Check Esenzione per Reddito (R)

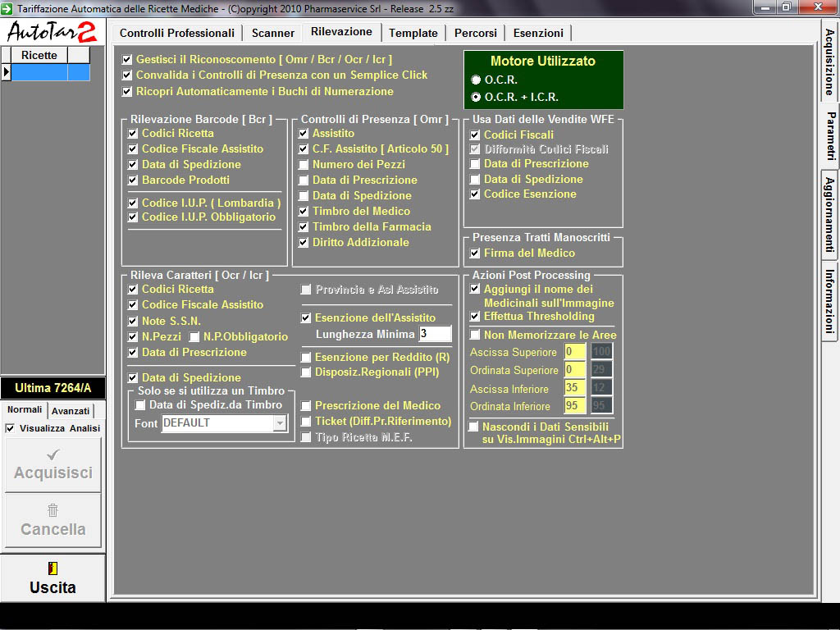click(x=307, y=358)
